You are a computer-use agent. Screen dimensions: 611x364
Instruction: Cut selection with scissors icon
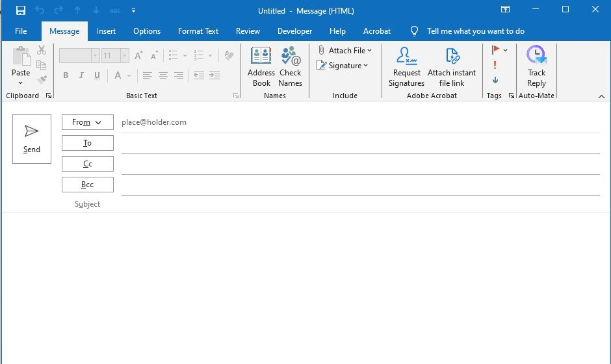(x=42, y=50)
